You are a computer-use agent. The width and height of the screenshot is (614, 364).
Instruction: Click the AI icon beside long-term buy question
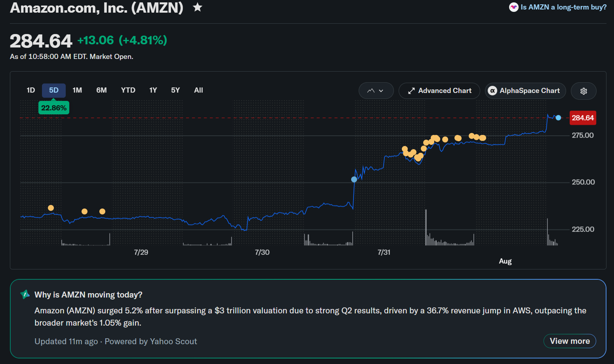[513, 7]
